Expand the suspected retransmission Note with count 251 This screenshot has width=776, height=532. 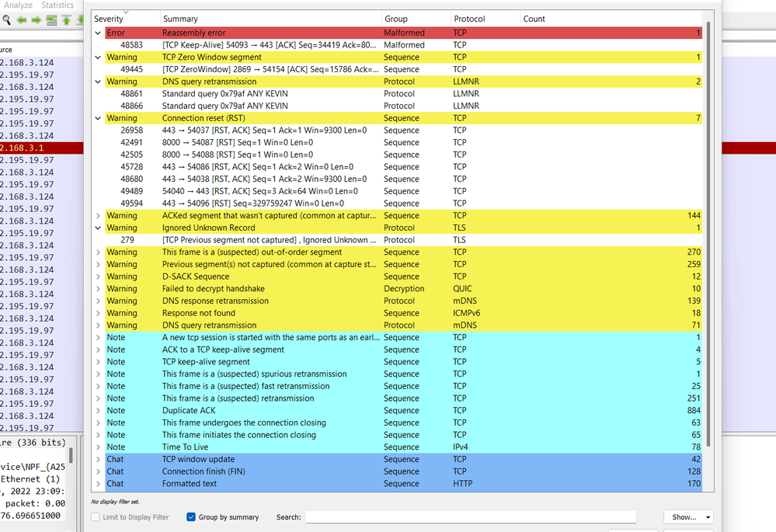[98, 398]
